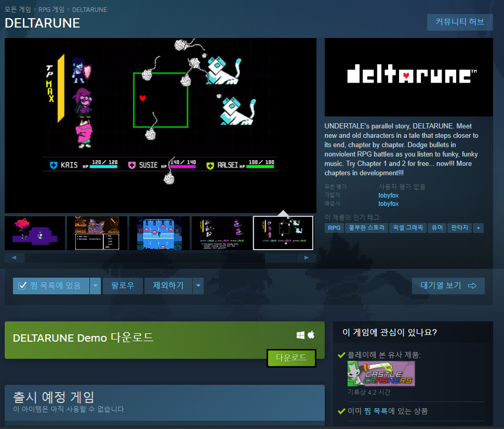Open the Castle Crashers game image
The height and width of the screenshot is (429, 504).
pyautogui.click(x=381, y=374)
